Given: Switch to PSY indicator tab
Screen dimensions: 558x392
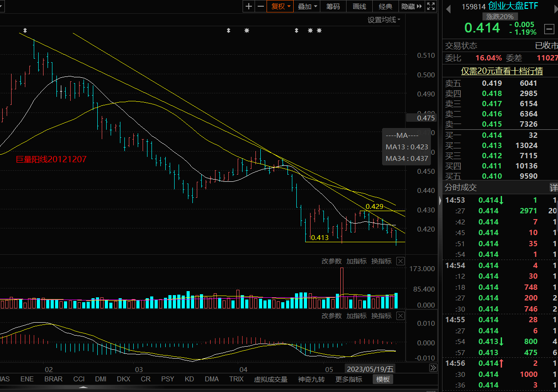Looking at the screenshot, I should (167, 379).
